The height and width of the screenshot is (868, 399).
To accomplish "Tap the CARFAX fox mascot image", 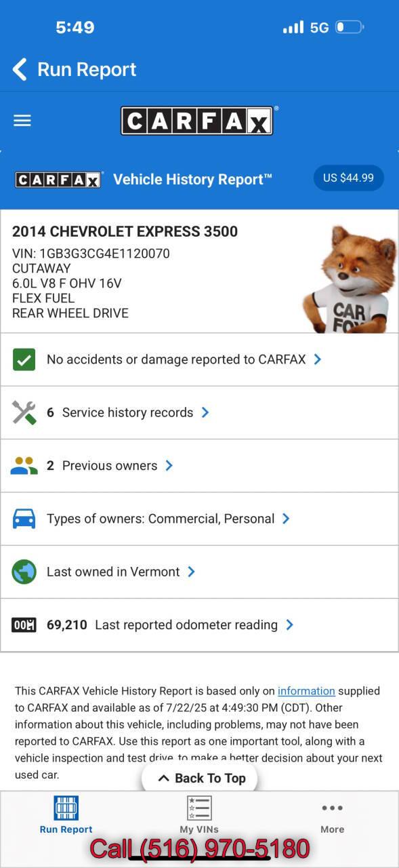I will pyautogui.click(x=349, y=279).
